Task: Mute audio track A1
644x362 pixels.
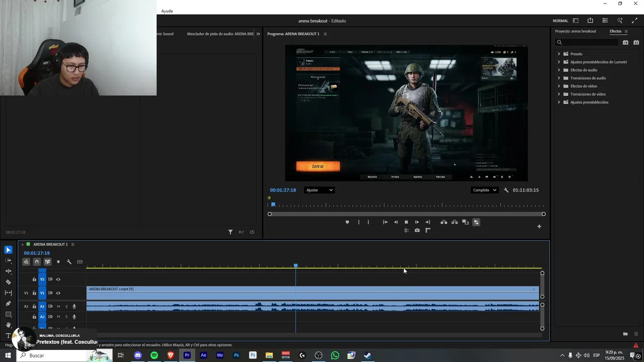Action: point(58,307)
